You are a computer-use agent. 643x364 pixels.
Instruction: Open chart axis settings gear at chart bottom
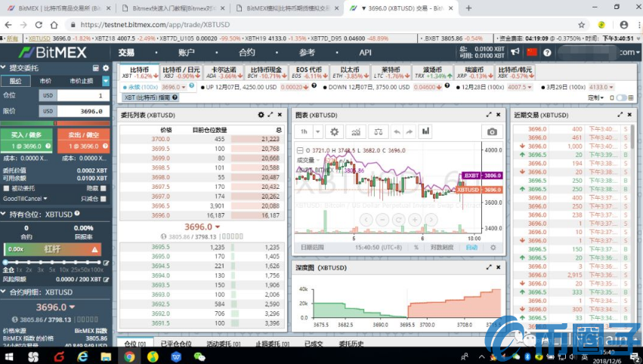tap(493, 248)
